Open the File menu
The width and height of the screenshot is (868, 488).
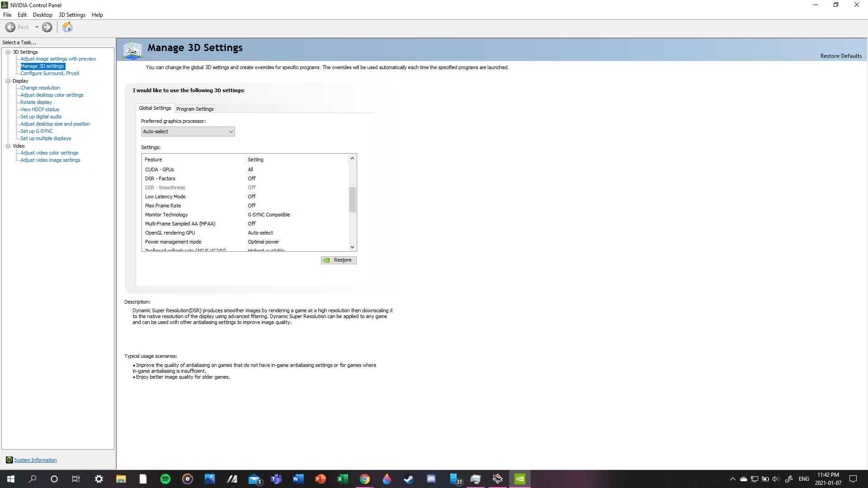point(7,15)
